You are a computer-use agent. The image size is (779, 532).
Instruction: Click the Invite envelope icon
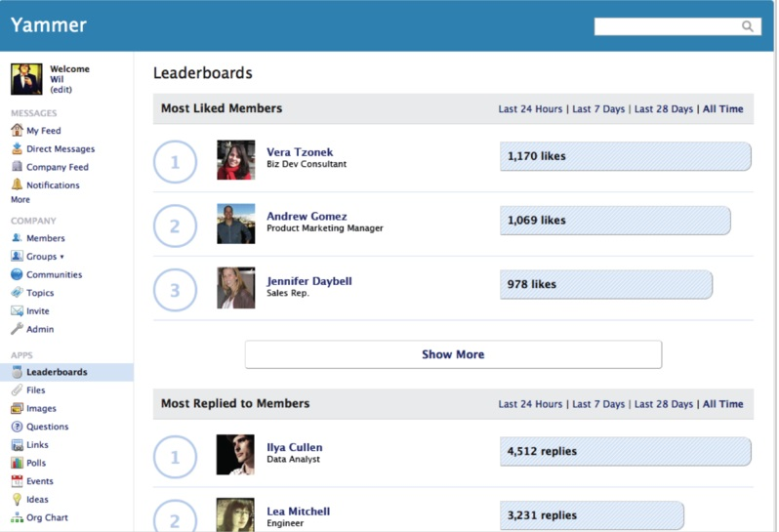coord(17,311)
